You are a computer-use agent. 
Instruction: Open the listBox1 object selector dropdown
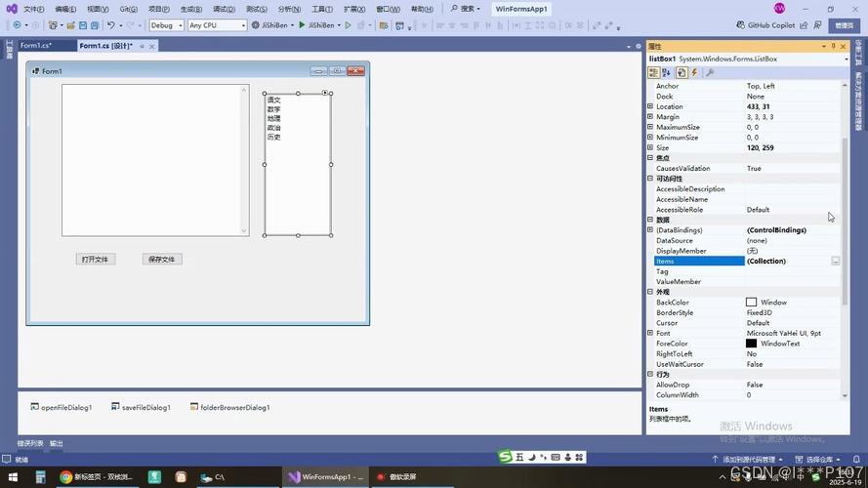[x=846, y=60]
